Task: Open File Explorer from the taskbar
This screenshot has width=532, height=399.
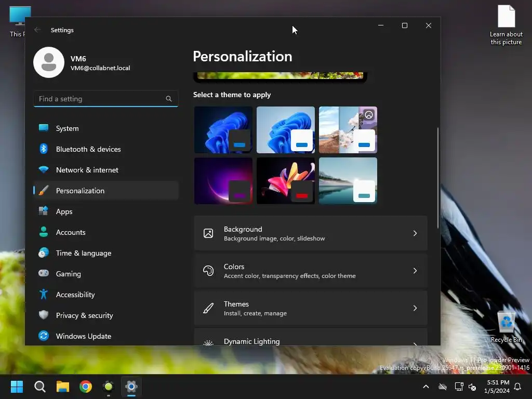Action: pos(63,387)
